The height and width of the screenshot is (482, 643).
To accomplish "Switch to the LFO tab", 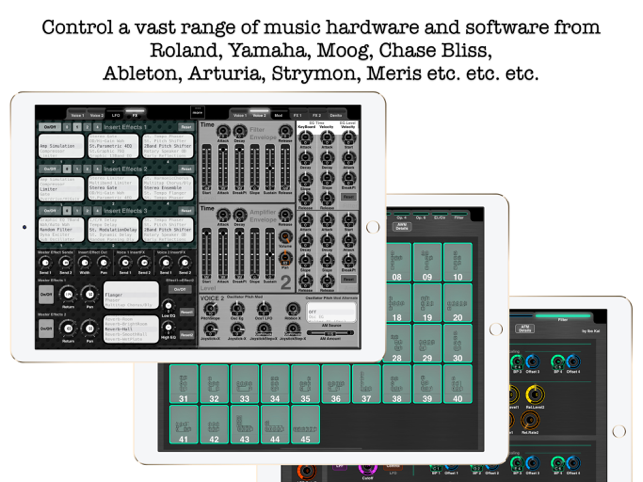I will (116, 114).
